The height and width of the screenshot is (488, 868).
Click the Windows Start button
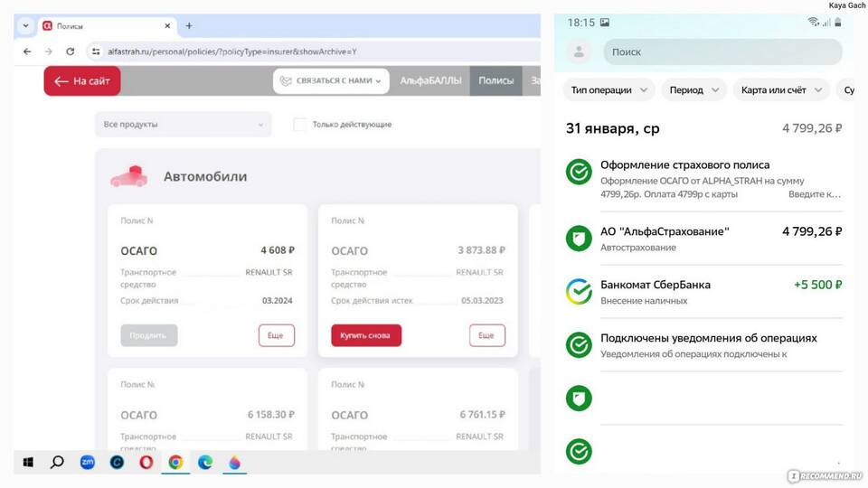pyautogui.click(x=28, y=462)
